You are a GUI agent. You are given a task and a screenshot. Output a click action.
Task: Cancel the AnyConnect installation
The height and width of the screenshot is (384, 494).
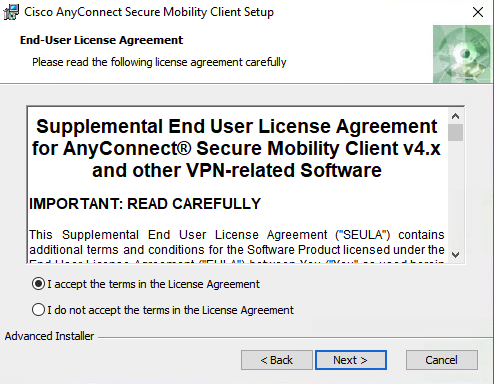[x=442, y=360]
